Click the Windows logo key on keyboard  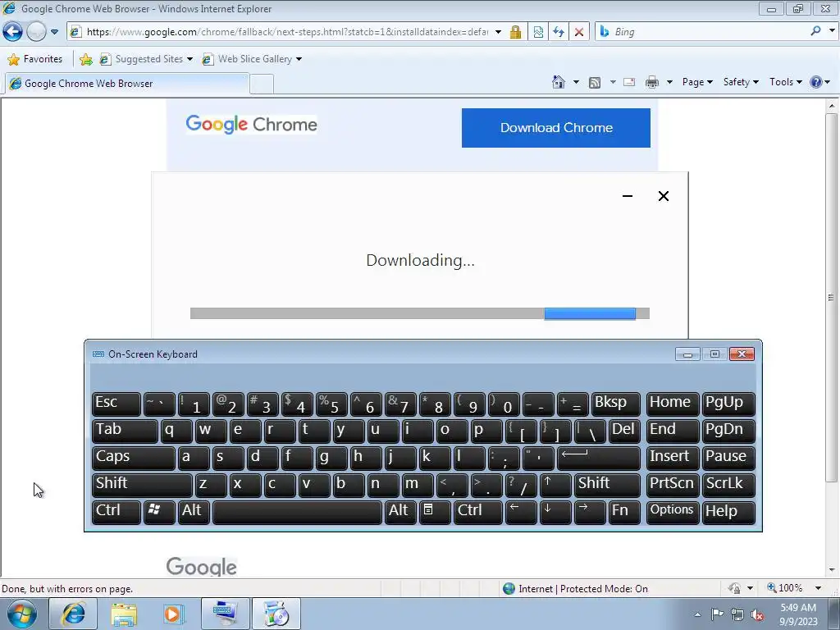159,512
